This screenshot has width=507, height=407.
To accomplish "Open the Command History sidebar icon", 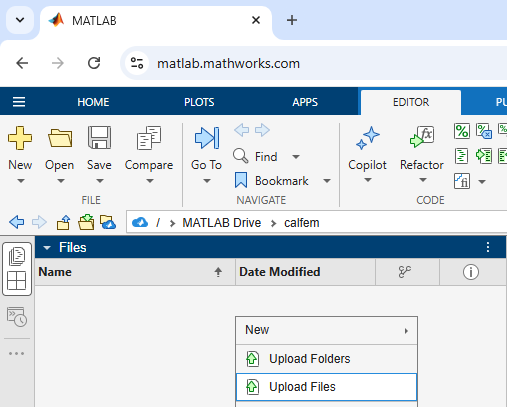I will click(x=17, y=316).
